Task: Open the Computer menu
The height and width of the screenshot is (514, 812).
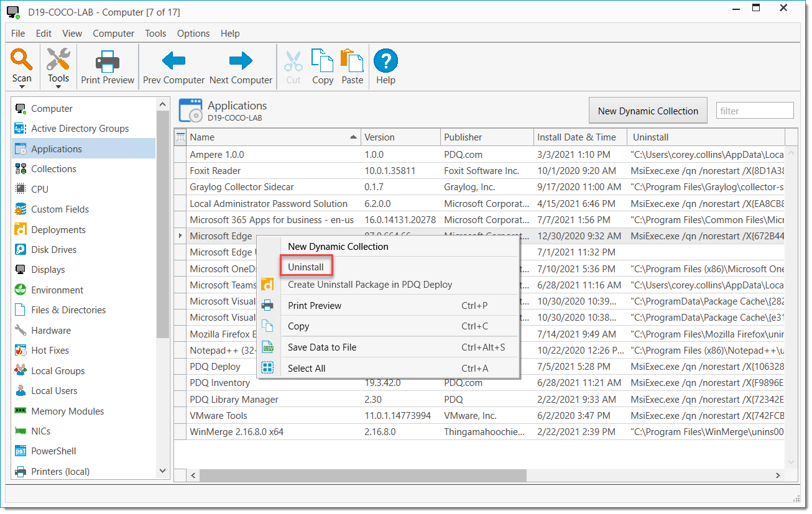Action: pos(114,34)
